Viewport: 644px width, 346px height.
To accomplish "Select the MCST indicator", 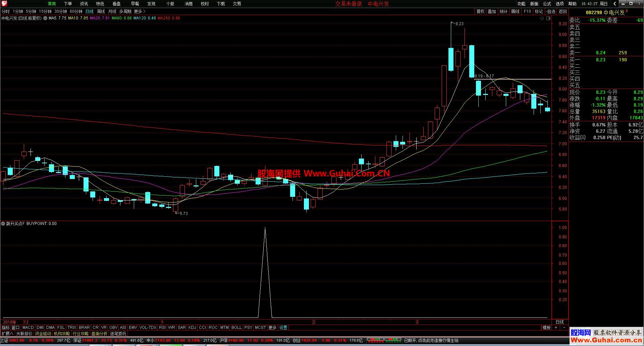I will (x=260, y=328).
